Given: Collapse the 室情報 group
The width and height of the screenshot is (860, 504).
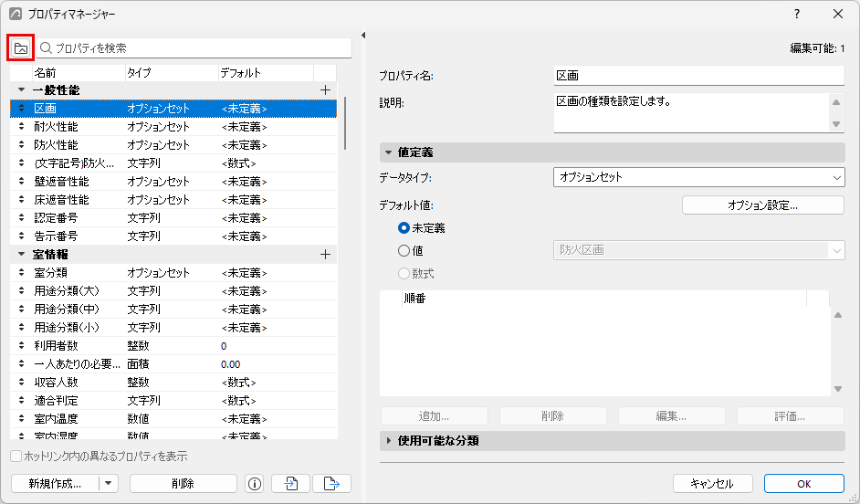Looking at the screenshot, I should click(x=21, y=255).
